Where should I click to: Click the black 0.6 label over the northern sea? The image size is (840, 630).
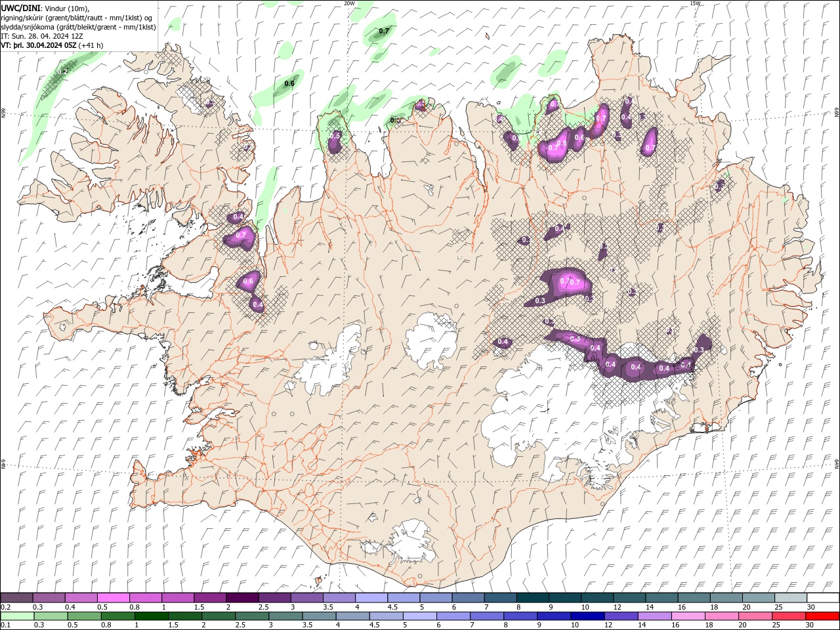point(289,83)
